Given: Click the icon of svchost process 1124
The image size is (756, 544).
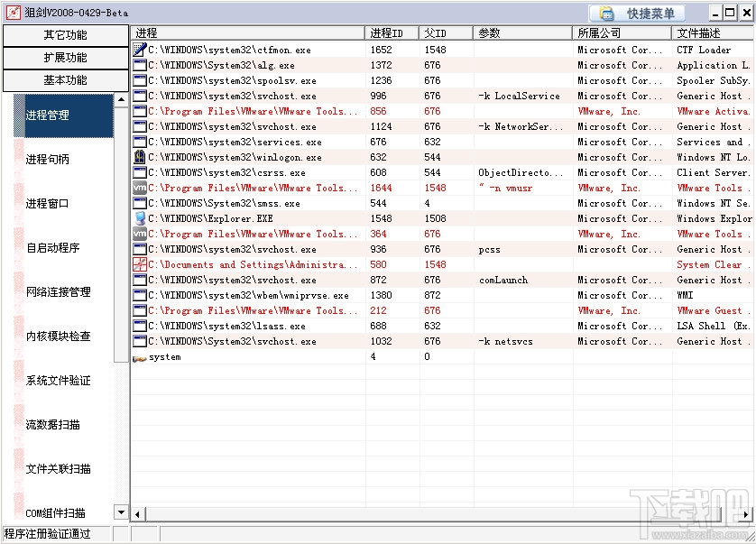Looking at the screenshot, I should point(139,126).
